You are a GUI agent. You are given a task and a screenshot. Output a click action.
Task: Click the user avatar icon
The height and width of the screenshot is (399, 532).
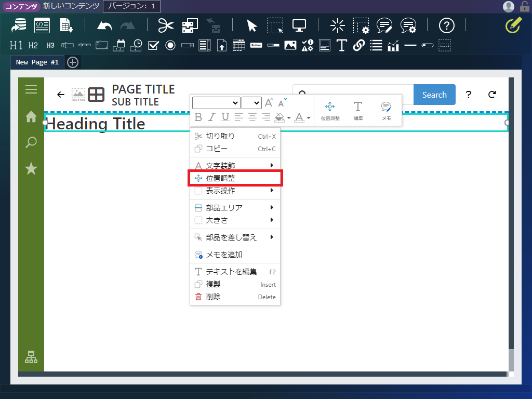coord(508,6)
